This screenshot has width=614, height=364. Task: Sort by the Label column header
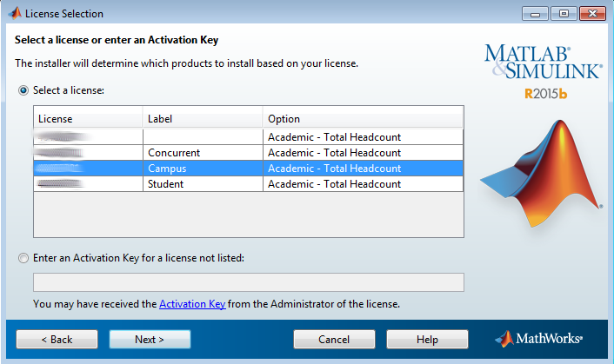click(x=203, y=118)
